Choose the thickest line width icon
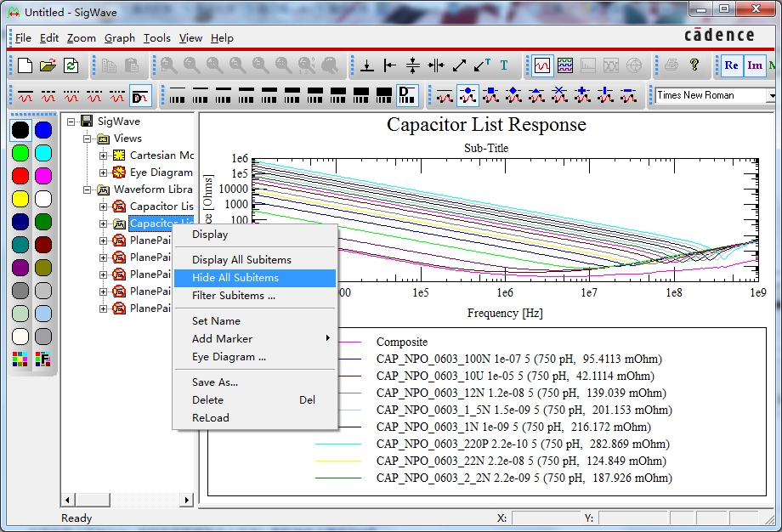 pos(383,95)
